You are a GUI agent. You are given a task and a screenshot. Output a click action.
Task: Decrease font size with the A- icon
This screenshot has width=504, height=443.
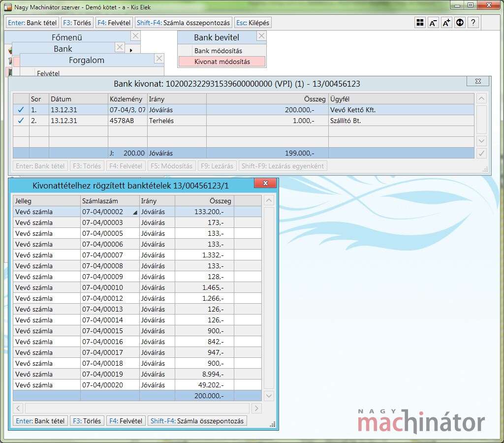(433, 23)
